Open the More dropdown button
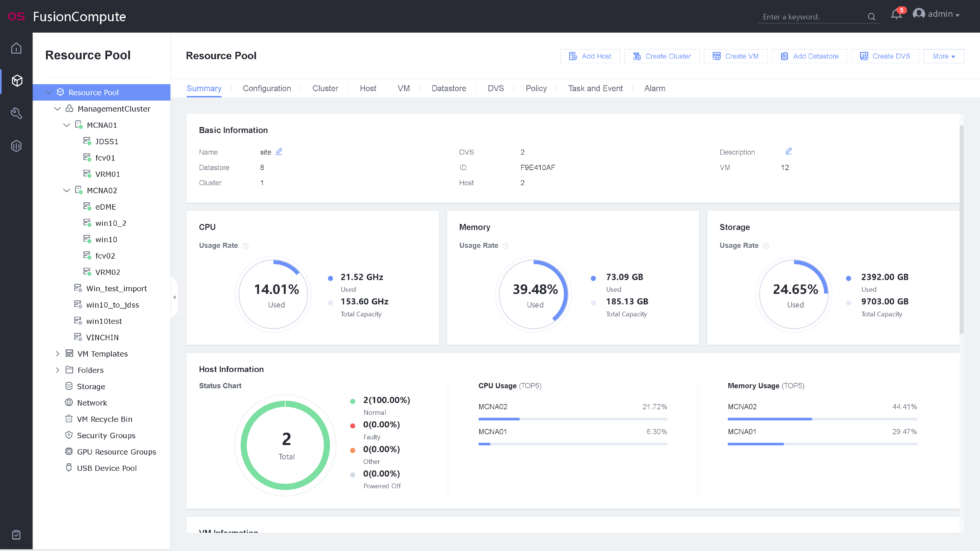Screen dimensions: 980x551 pyautogui.click(x=943, y=57)
